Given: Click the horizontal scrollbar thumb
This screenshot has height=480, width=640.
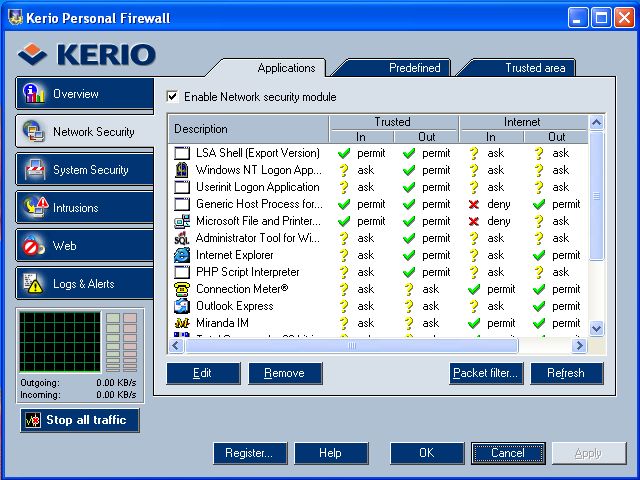Looking at the screenshot, I should (x=351, y=346).
